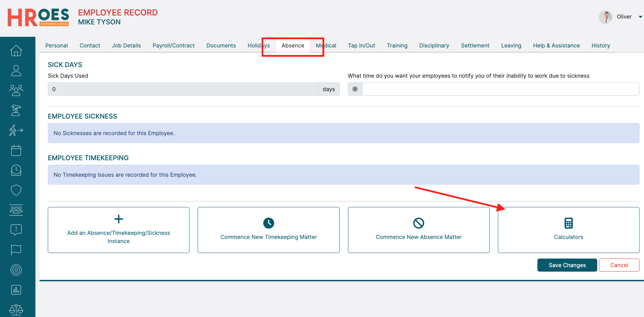Open the employees group icon in sidebar

[x=16, y=90]
